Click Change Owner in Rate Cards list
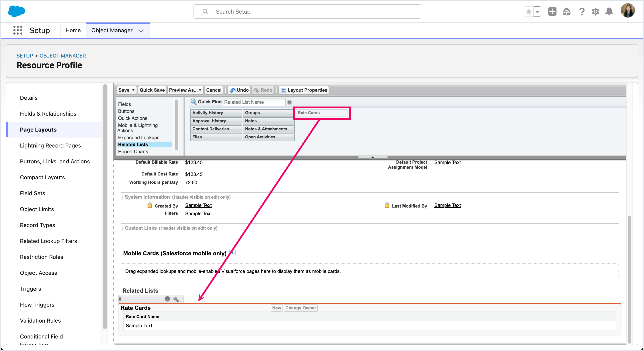Image resolution: width=644 pixels, height=351 pixels. (301, 308)
